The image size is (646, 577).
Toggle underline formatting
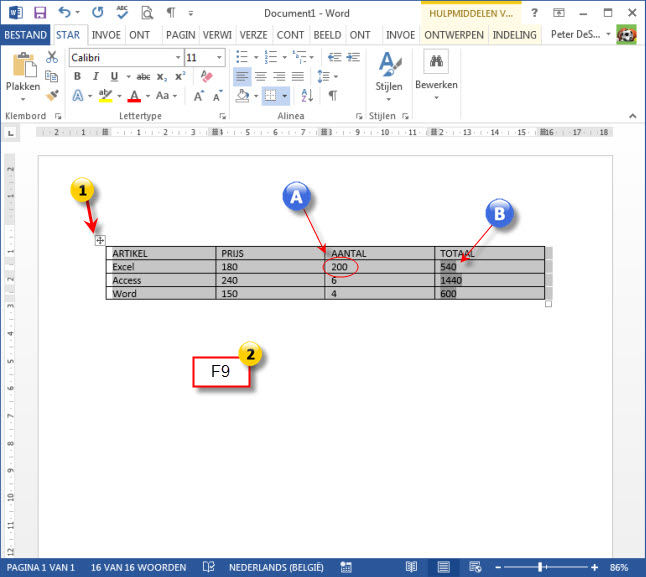click(114, 76)
